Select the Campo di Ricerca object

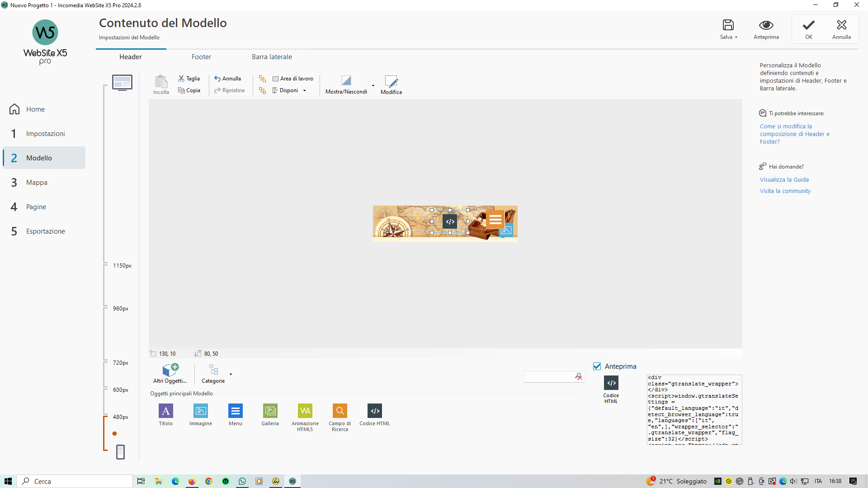point(340,411)
